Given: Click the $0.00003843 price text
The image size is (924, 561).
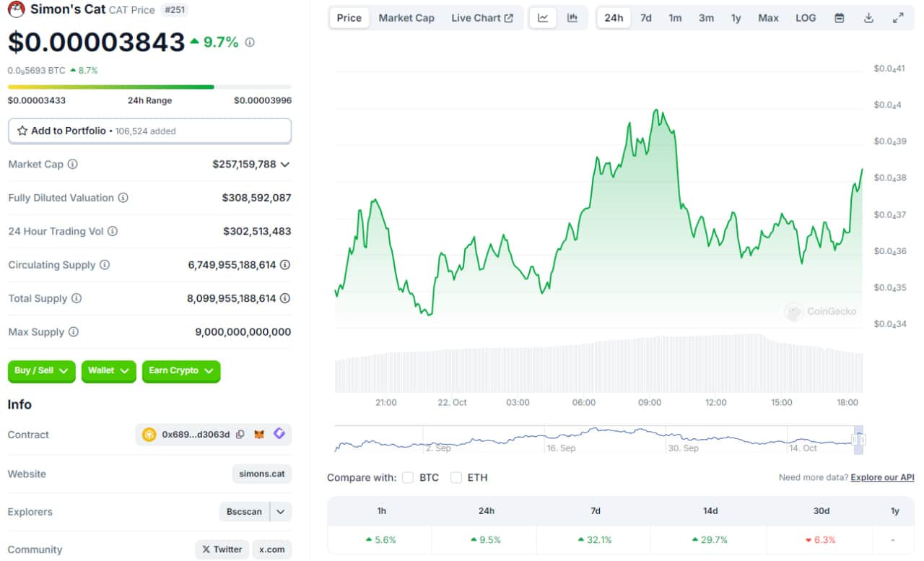Looking at the screenshot, I should tap(97, 43).
